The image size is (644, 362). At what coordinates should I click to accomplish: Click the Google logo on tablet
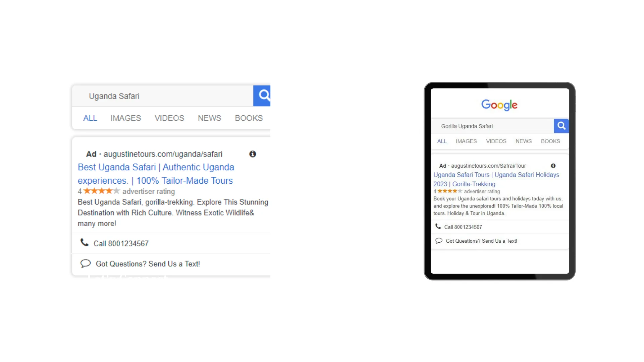pyautogui.click(x=499, y=105)
